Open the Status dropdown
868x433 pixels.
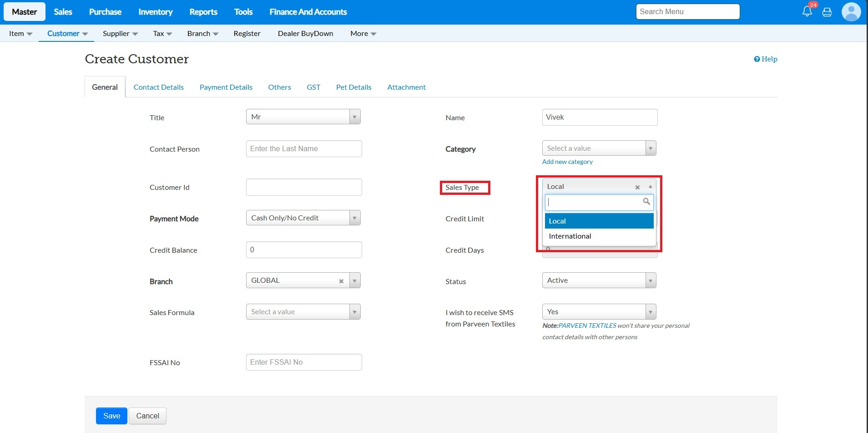(651, 280)
